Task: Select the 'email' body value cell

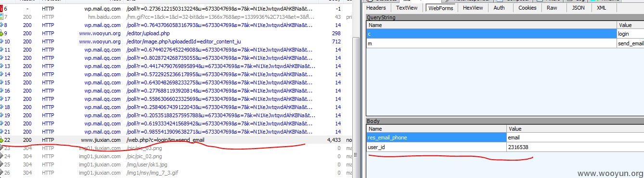Action: click(x=575, y=138)
